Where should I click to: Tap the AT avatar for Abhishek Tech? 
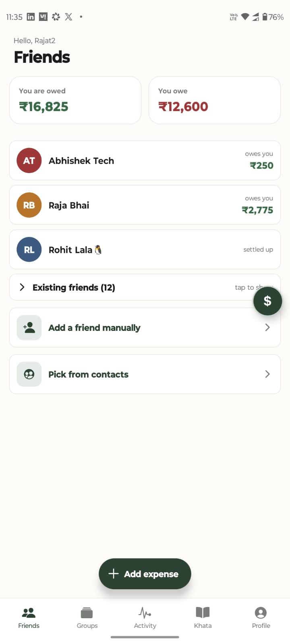[29, 161]
